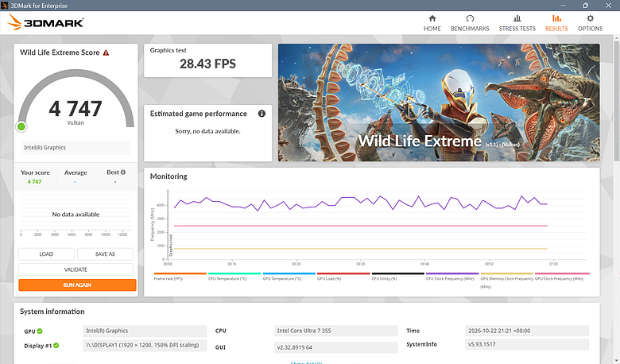
Task: Click the Monitoring heading
Action: pos(169,176)
